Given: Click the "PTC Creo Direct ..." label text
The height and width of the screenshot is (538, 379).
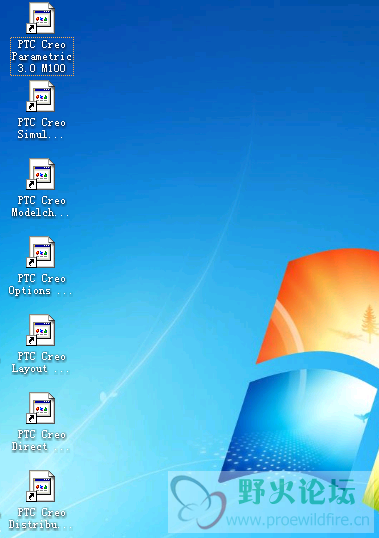Looking at the screenshot, I should coord(40,440).
